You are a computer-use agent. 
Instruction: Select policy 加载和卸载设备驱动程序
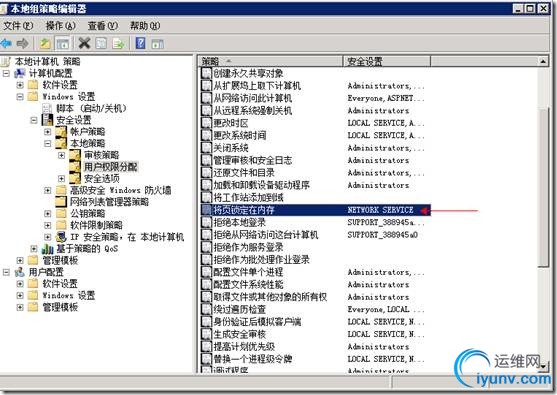(261, 185)
